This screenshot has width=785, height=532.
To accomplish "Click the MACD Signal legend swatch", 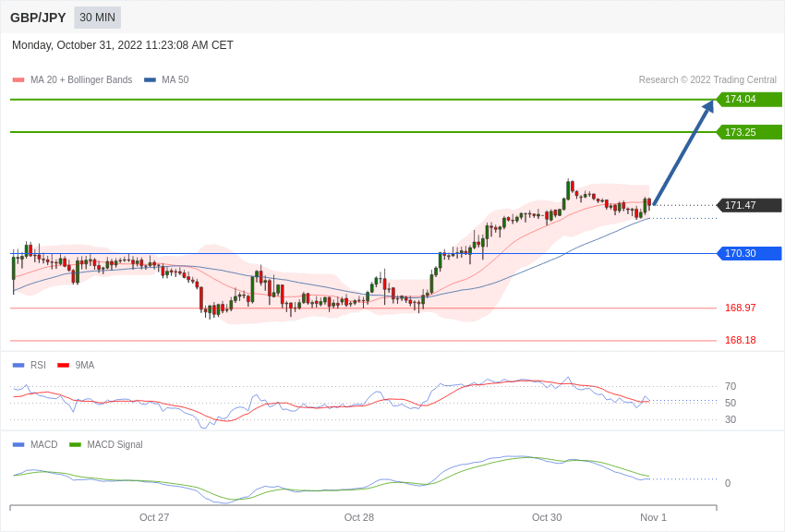I will pos(75,444).
